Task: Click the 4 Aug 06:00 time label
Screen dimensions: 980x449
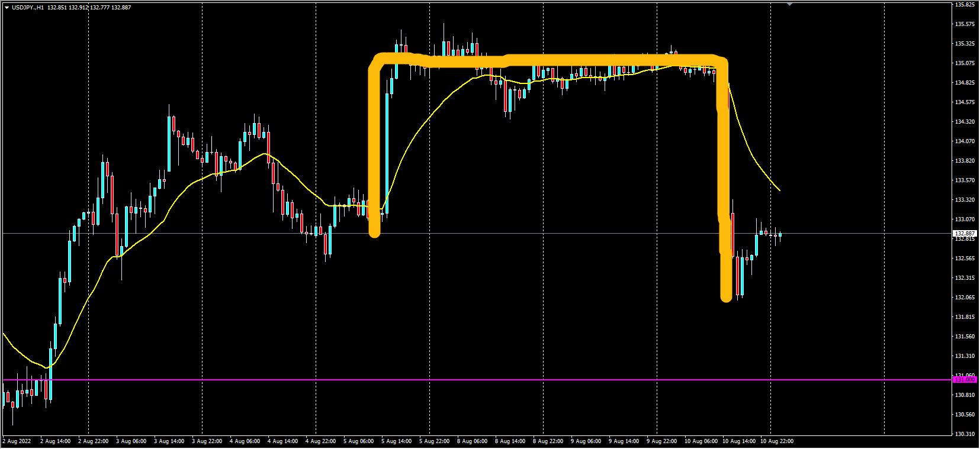Action: [x=245, y=441]
